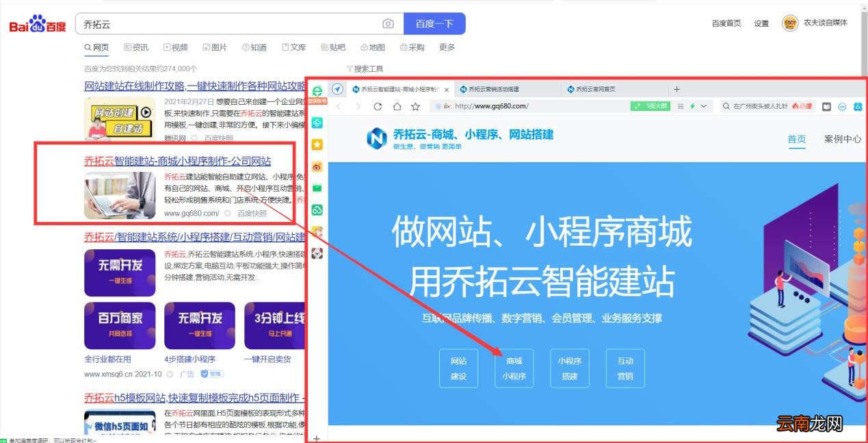The width and height of the screenshot is (868, 443).
Task: Open the yellow star favorites sidebar icon
Action: click(317, 144)
